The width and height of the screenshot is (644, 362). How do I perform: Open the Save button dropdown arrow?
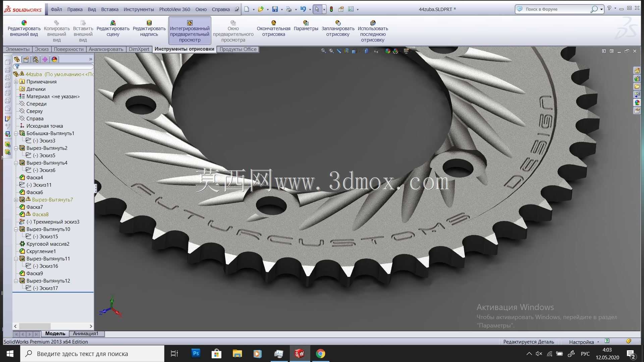click(282, 9)
